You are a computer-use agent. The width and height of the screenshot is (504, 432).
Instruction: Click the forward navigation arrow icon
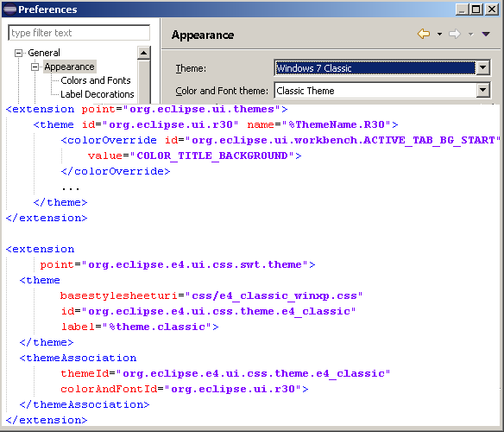coord(455,34)
